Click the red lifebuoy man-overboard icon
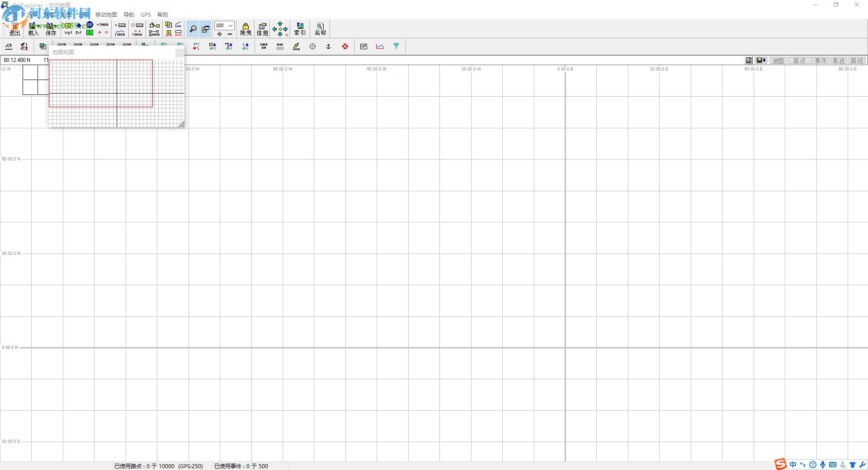The height and width of the screenshot is (470, 868). [345, 46]
